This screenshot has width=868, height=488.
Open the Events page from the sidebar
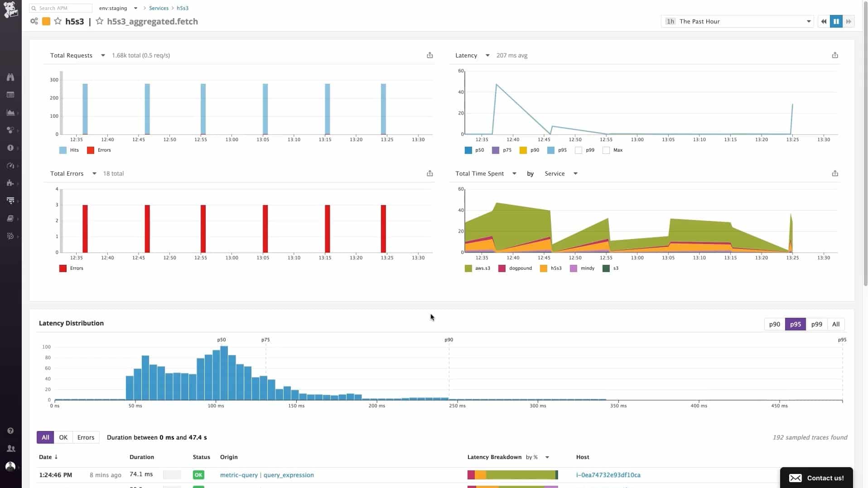(10, 95)
